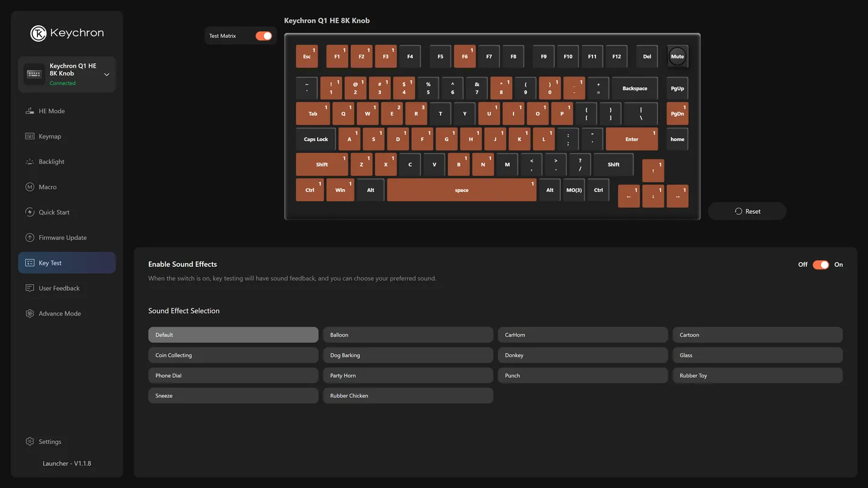Image resolution: width=868 pixels, height=488 pixels.
Task: Open Advance Mode gear icon
Action: pyautogui.click(x=30, y=313)
